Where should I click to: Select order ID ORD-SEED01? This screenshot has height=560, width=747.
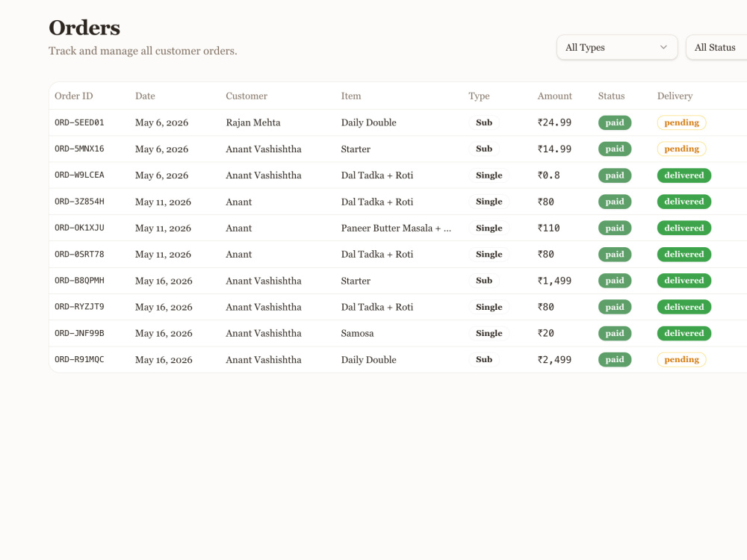tap(79, 122)
